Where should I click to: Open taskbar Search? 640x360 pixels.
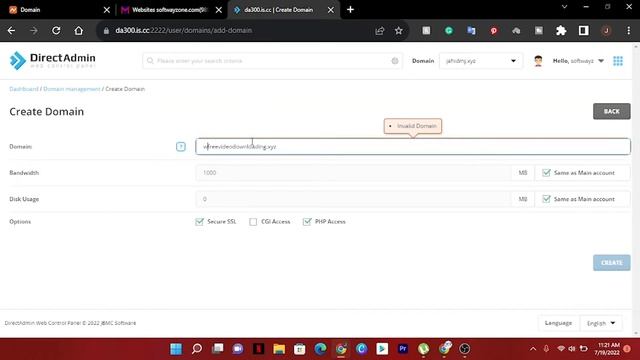[197, 349]
